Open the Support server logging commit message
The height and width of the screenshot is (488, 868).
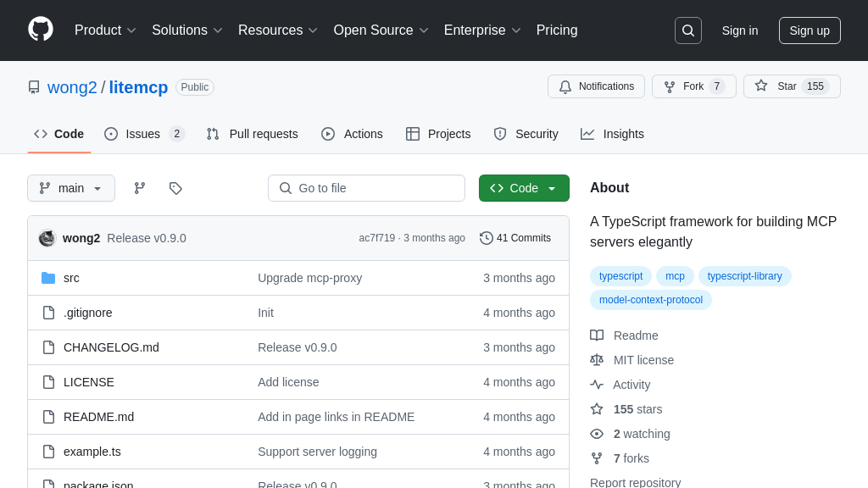pyautogui.click(x=317, y=452)
